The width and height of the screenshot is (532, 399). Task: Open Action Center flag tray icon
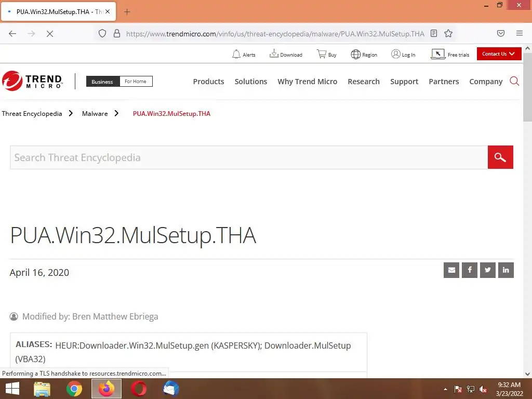[x=458, y=389]
